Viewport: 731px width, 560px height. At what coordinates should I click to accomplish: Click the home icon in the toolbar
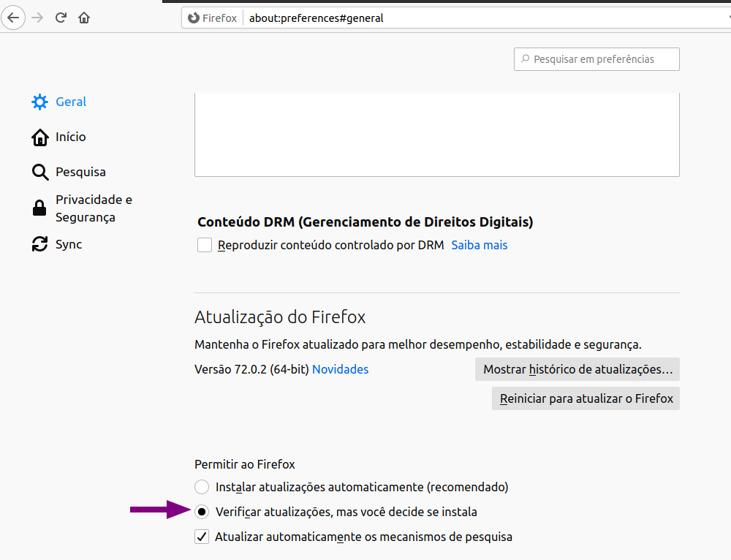click(84, 18)
